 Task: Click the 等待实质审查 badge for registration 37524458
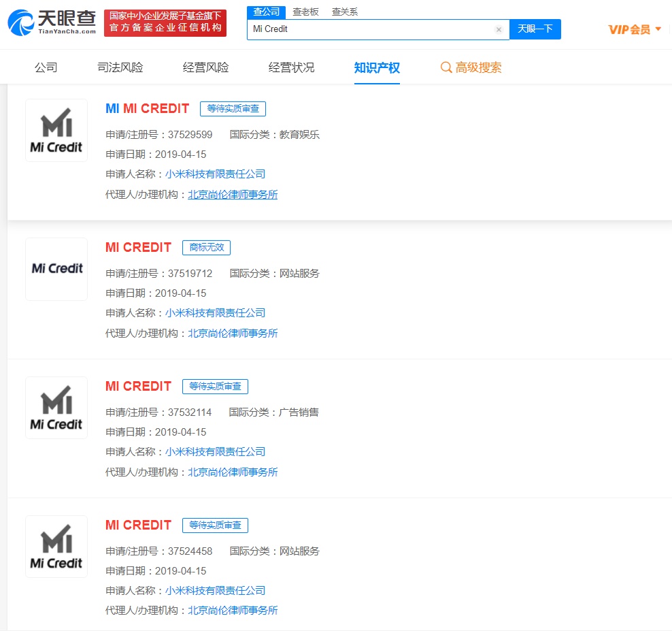(x=215, y=525)
